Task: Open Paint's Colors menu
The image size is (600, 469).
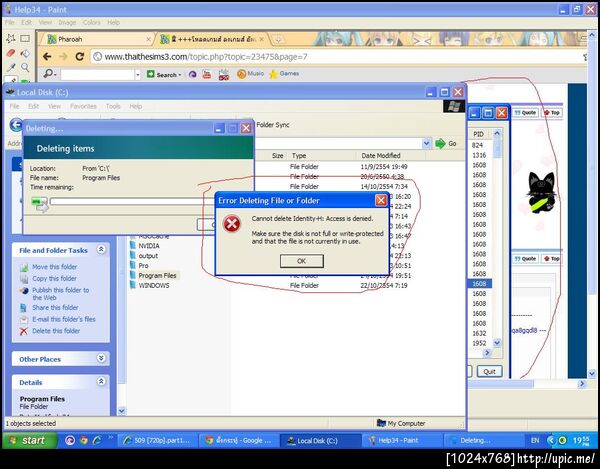Action: tap(92, 22)
